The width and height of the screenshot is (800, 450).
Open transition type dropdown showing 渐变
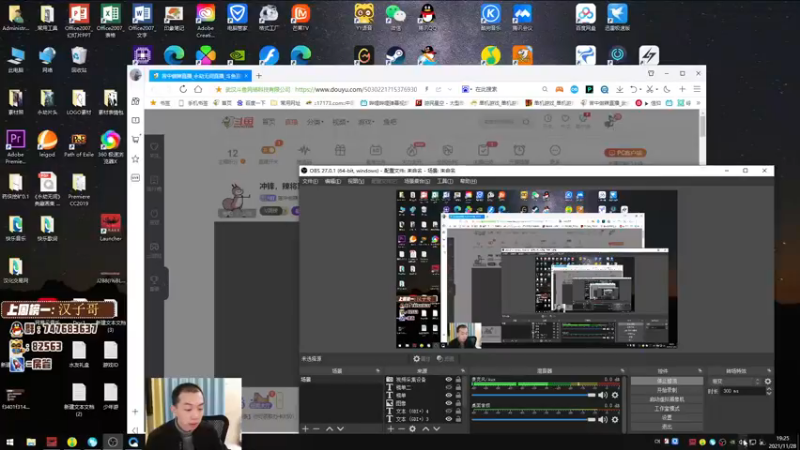coord(735,381)
